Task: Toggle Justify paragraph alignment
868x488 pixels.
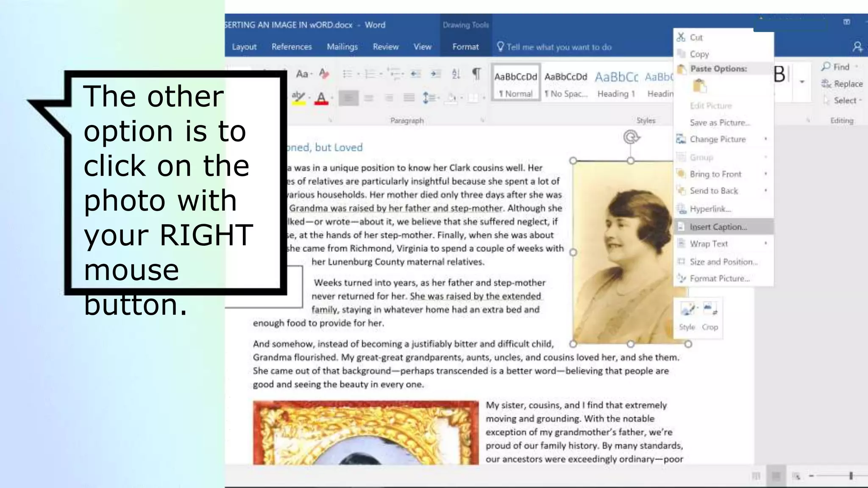Action: pyautogui.click(x=409, y=98)
